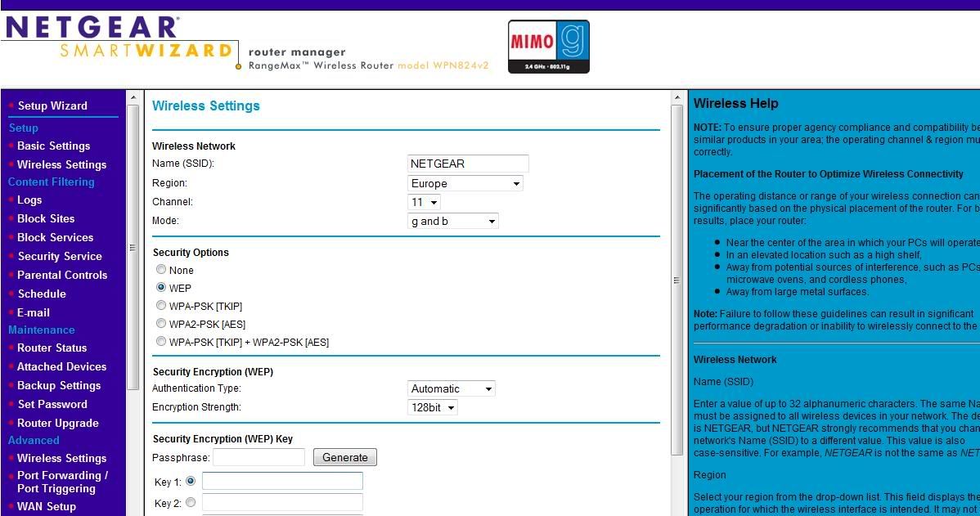Screen dimensions: 980x516
Task: Open the Channel dropdown
Action: pyautogui.click(x=424, y=203)
